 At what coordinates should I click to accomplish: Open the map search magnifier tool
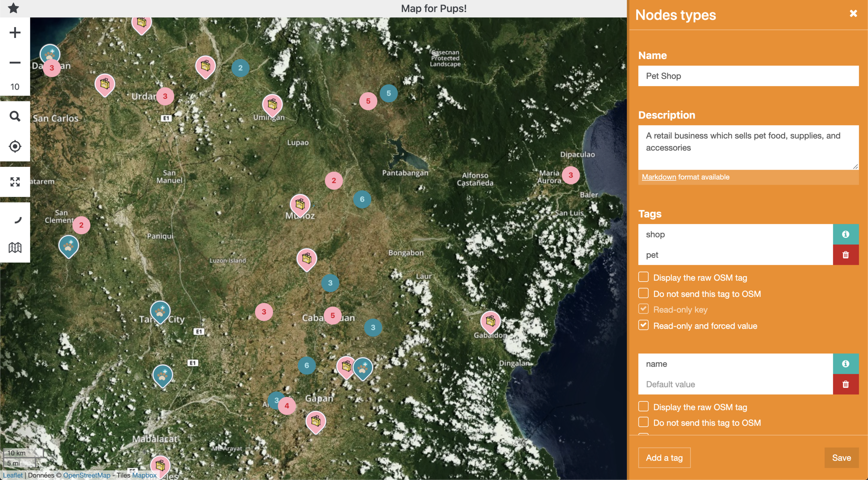[15, 116]
